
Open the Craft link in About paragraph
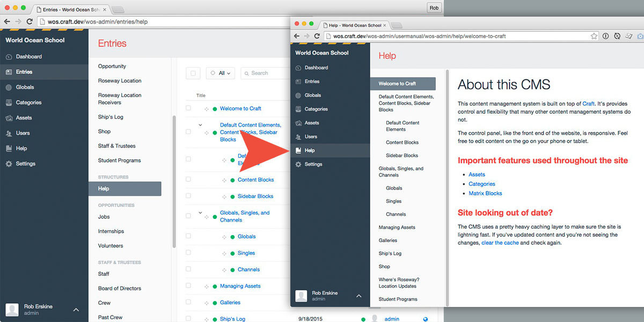[589, 104]
